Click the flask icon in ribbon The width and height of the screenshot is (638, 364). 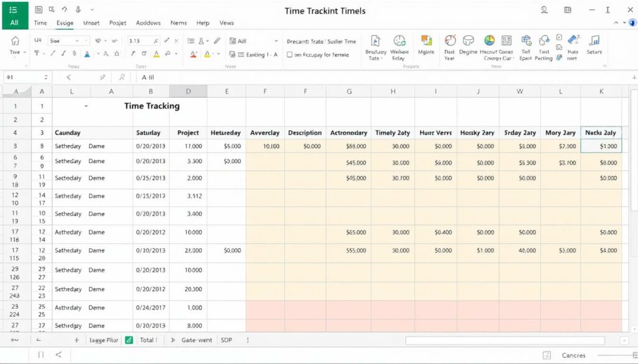tap(201, 40)
